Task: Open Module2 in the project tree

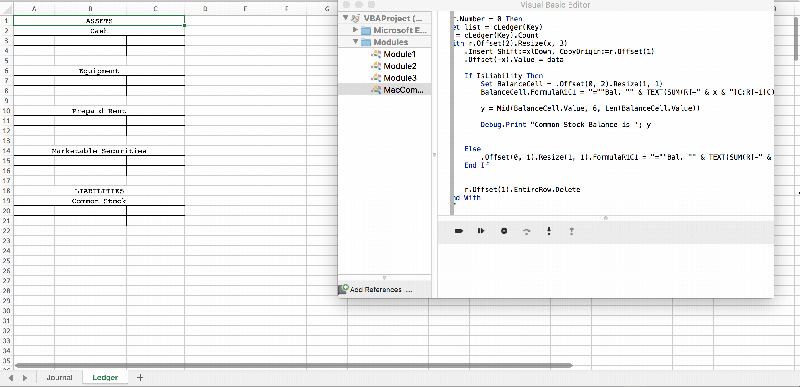Action: [x=394, y=66]
